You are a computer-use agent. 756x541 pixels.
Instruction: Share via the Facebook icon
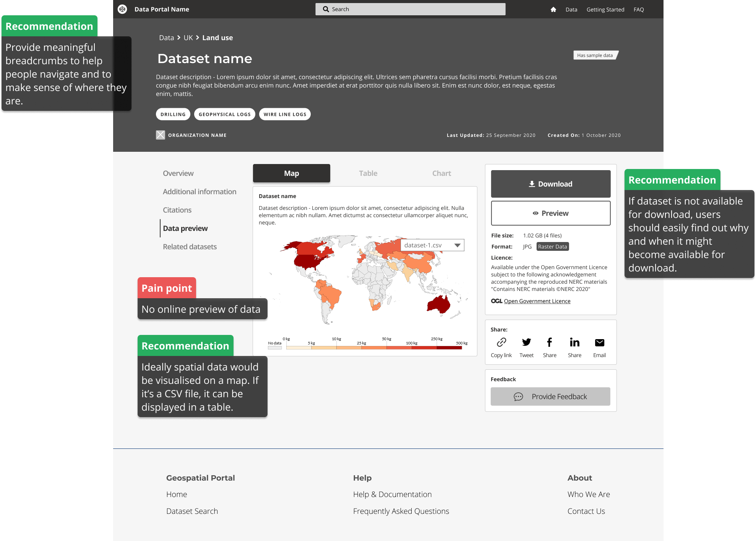(549, 342)
